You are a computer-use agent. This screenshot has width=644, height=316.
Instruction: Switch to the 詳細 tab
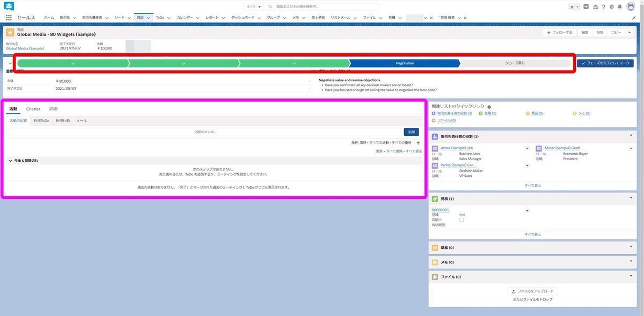pyautogui.click(x=53, y=109)
